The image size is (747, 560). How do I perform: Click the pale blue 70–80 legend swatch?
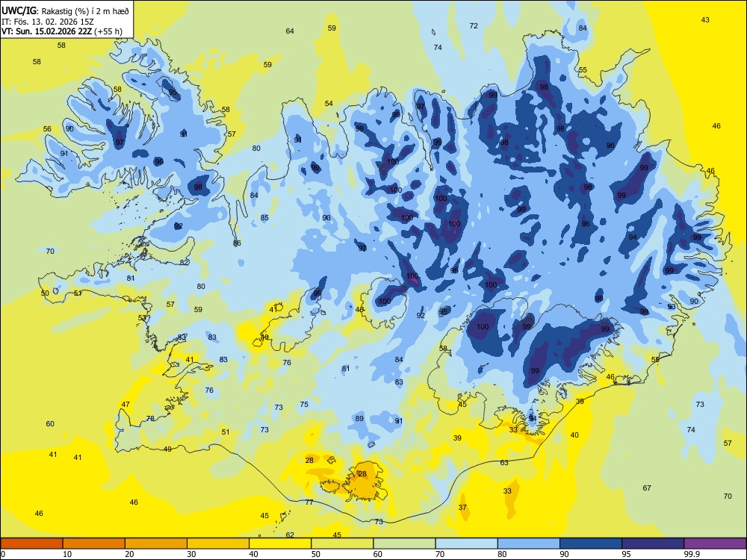[x=466, y=544]
